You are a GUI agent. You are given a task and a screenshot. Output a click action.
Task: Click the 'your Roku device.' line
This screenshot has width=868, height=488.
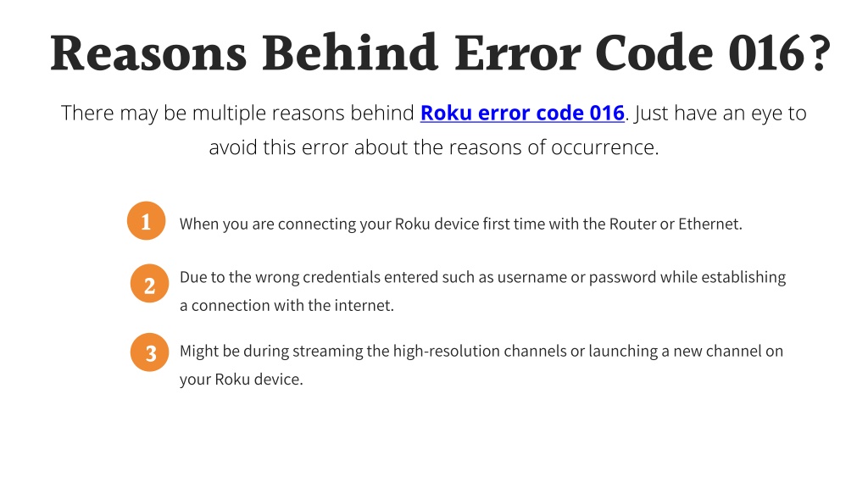241,380
